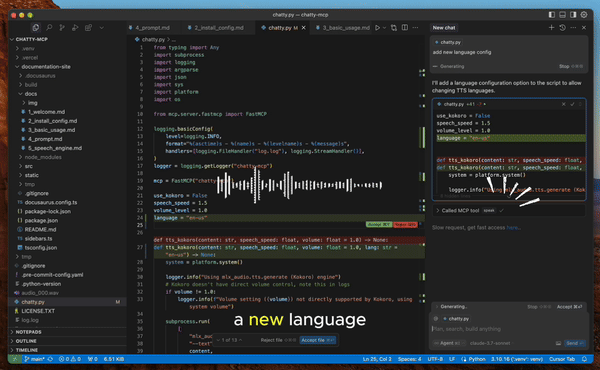Click Accept file button

click(318, 340)
